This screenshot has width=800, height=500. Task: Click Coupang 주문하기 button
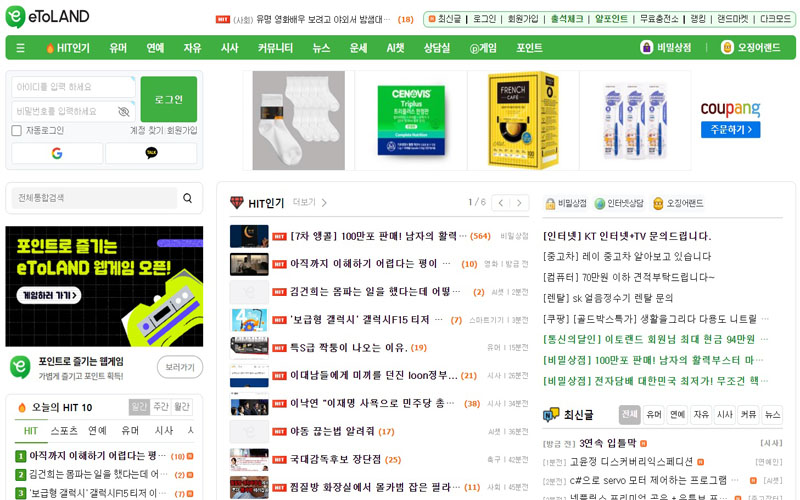coord(730,130)
